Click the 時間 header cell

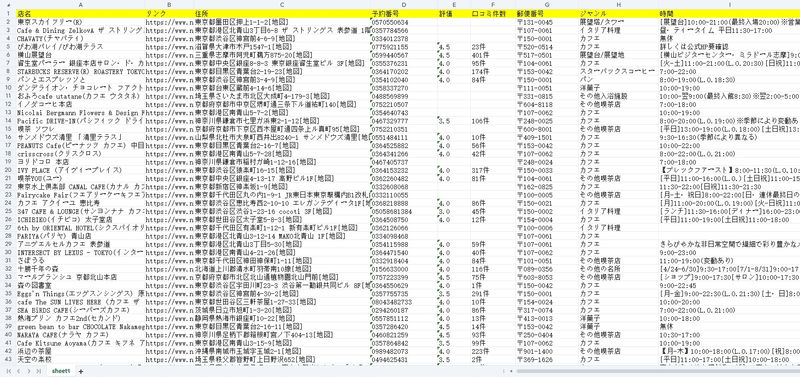[729, 14]
